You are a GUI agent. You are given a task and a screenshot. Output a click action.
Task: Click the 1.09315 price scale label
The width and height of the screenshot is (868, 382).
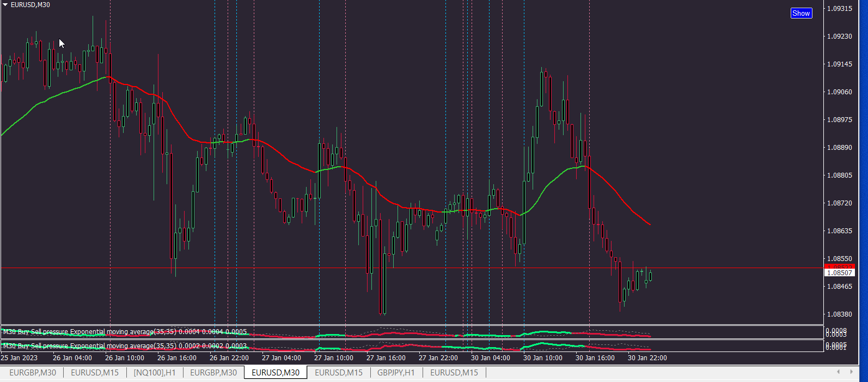(x=840, y=9)
